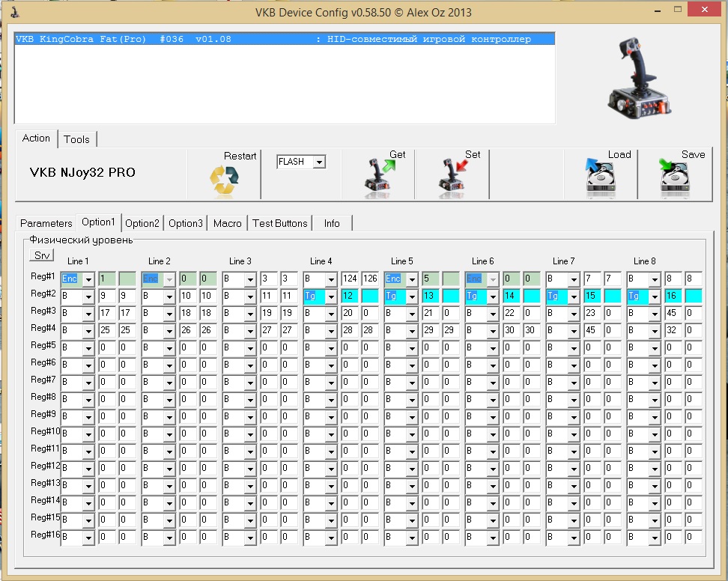Open the Reg#10 Line 5 type dropdown
The image size is (728, 581).
click(x=412, y=434)
